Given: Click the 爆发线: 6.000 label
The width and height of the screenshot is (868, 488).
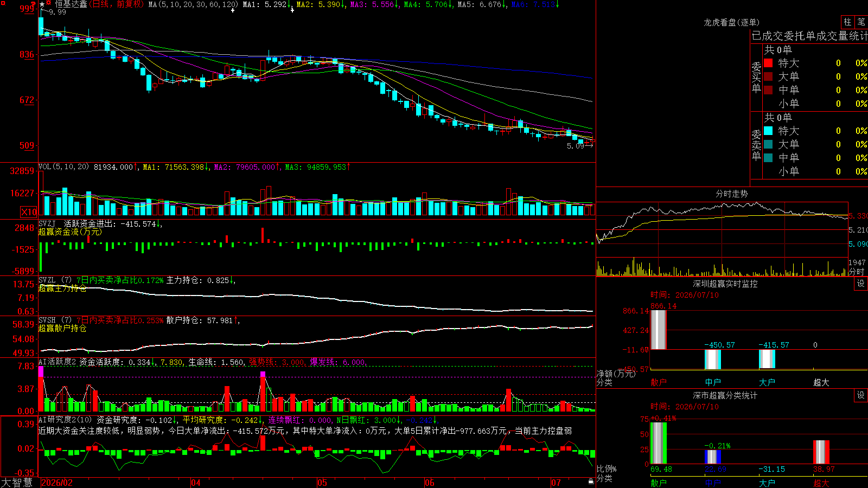Looking at the screenshot, I should click(339, 362).
